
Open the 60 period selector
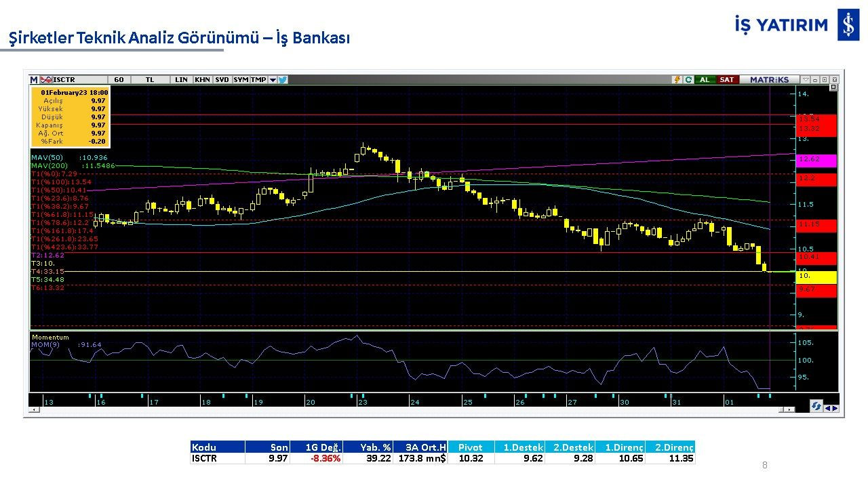click(x=119, y=79)
